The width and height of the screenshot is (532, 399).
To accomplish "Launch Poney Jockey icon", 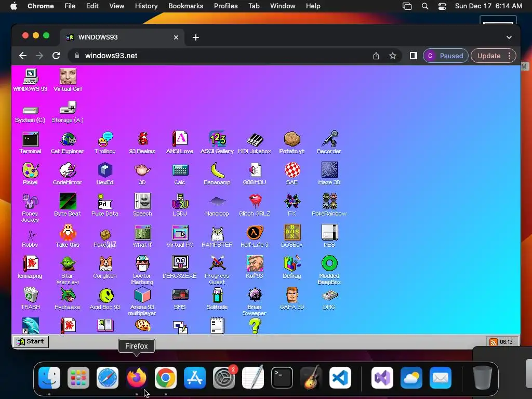I will pos(30,208).
